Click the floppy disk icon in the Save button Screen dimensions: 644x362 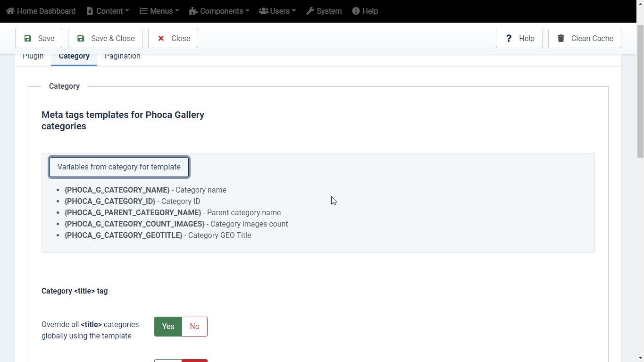pos(28,39)
